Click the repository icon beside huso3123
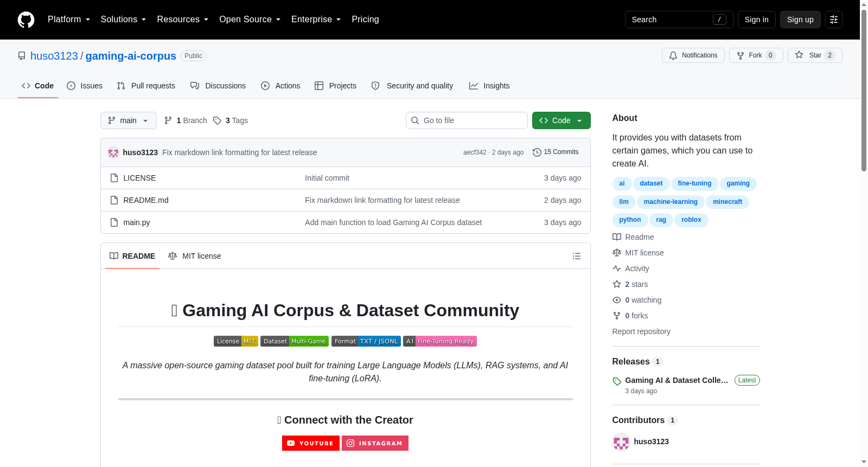 (22, 56)
